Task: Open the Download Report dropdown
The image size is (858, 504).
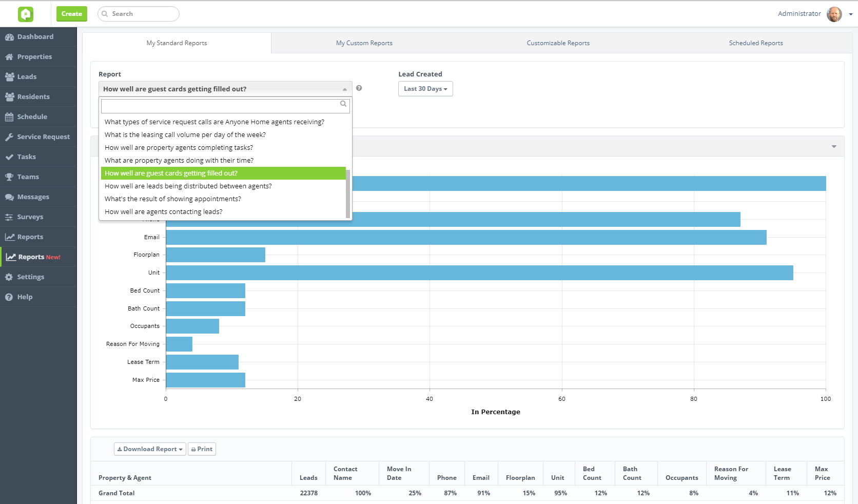Action: click(150, 449)
